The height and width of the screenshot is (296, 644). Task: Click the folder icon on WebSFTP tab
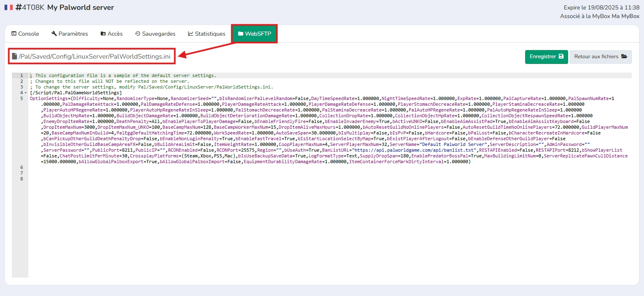(241, 34)
